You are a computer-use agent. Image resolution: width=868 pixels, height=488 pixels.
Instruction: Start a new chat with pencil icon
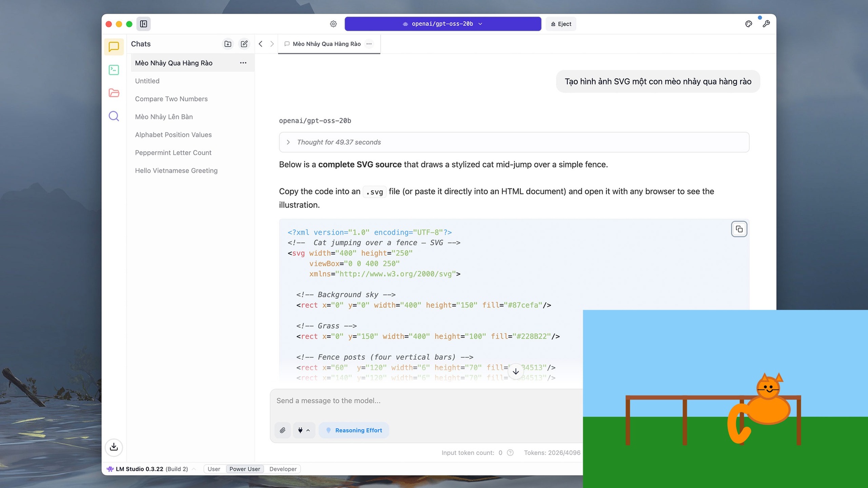pyautogui.click(x=244, y=44)
